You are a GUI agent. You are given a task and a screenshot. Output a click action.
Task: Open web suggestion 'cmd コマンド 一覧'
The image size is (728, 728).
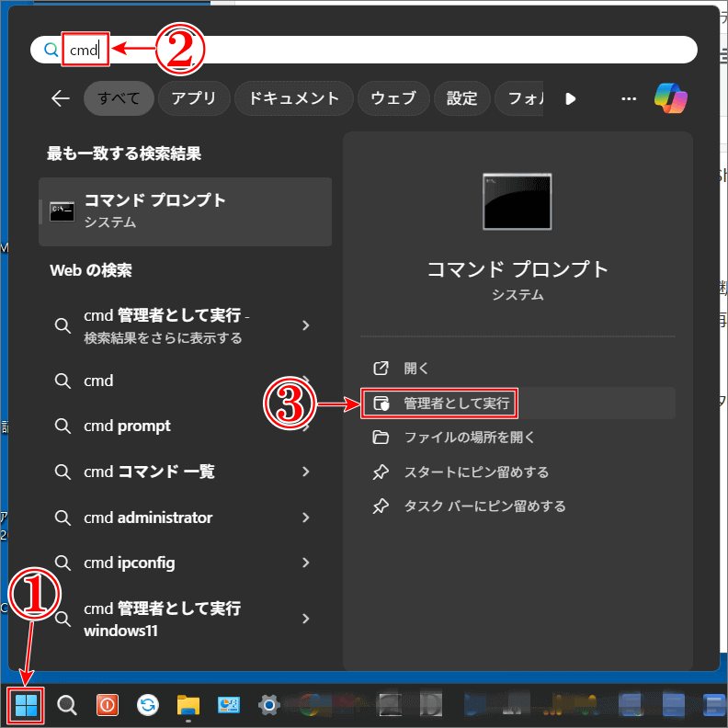(186, 472)
